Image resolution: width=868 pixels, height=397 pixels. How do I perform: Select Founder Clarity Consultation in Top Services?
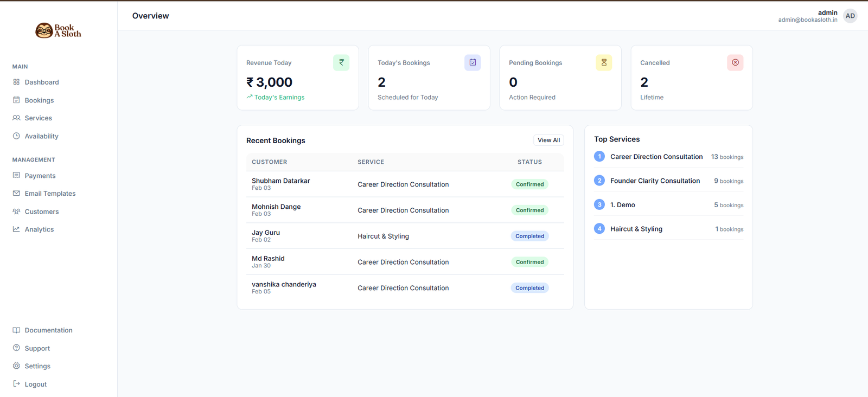click(655, 181)
